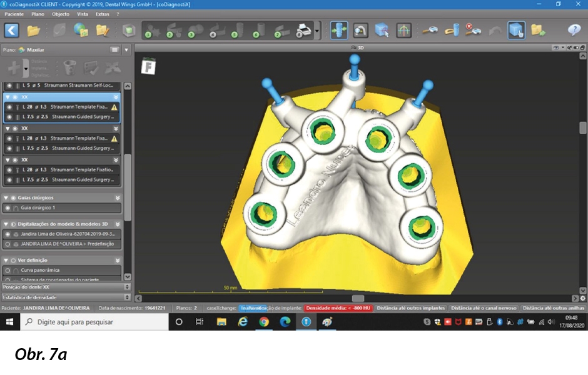The height and width of the screenshot is (375, 588).
Task: Toggle visibility of L 5 ø 5 Straumann Self-Loc item
Action: (9, 86)
